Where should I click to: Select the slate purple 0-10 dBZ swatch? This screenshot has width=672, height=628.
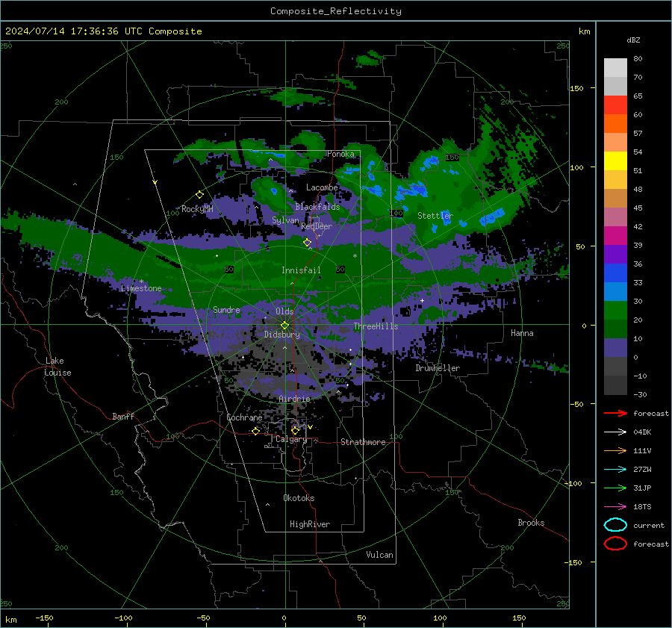pyautogui.click(x=615, y=348)
